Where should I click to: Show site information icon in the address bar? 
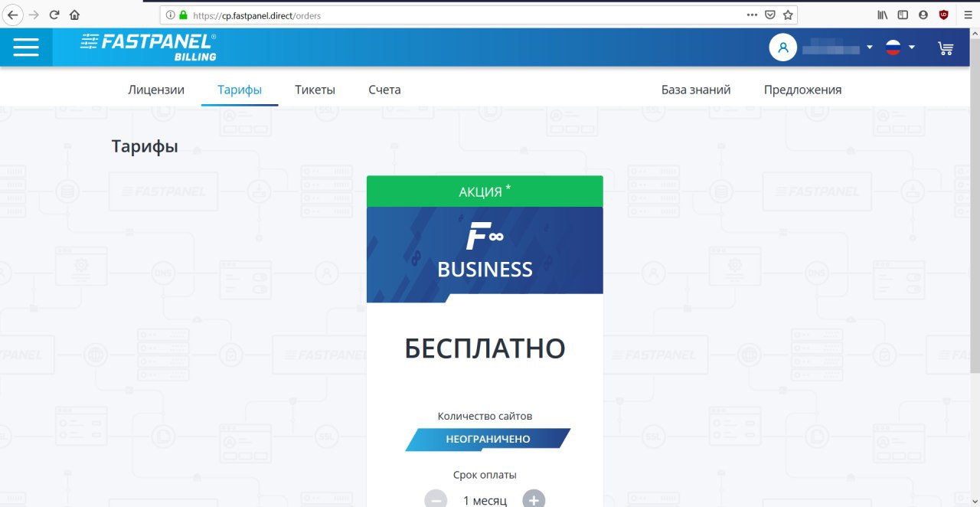(170, 15)
